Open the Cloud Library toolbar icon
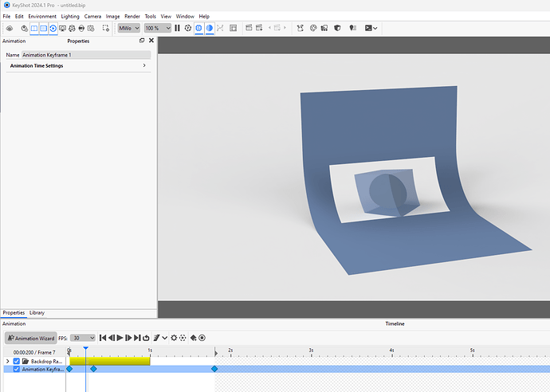This screenshot has width=550, height=392. tap(24, 28)
